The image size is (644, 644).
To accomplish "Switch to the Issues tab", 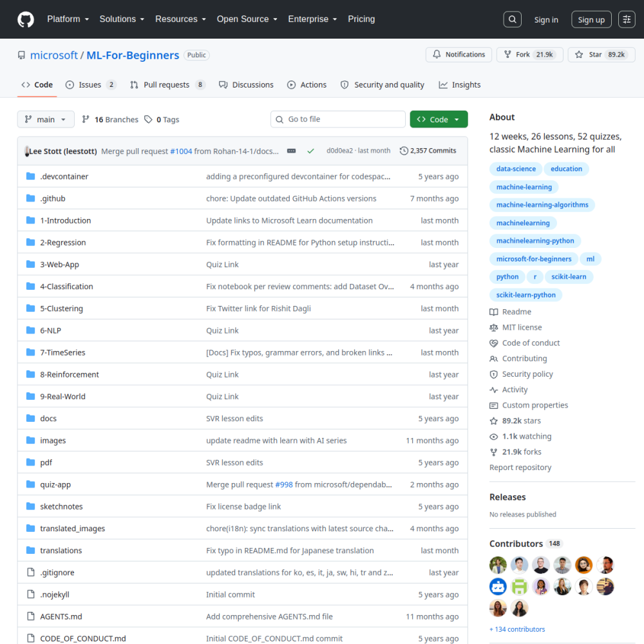I will tap(91, 85).
